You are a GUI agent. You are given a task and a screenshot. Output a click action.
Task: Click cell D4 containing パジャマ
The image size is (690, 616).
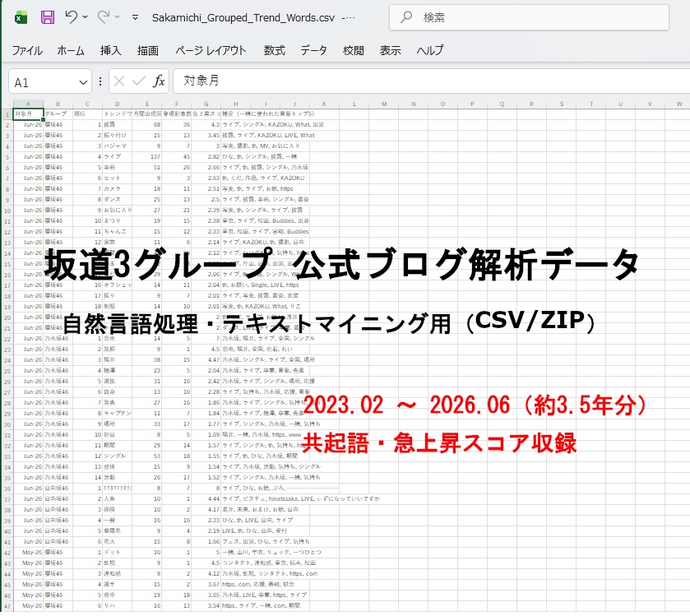118,146
